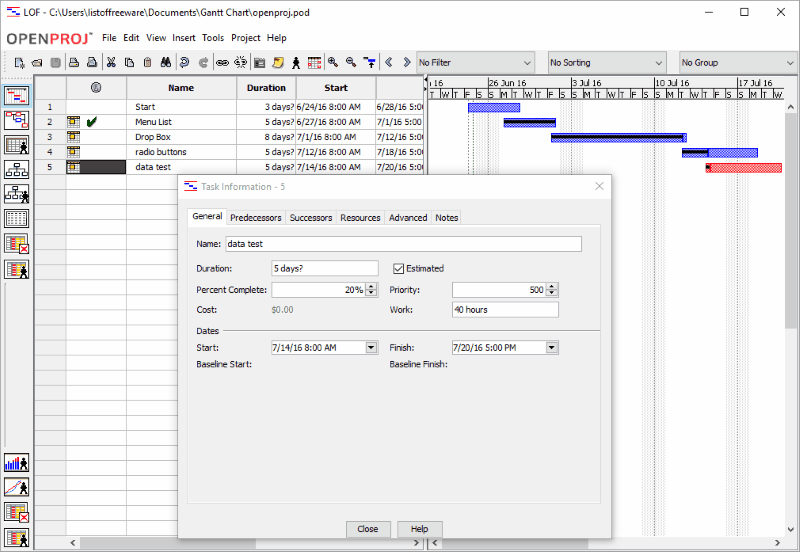Click the Paste clipboard icon
800x552 pixels.
coord(147,63)
